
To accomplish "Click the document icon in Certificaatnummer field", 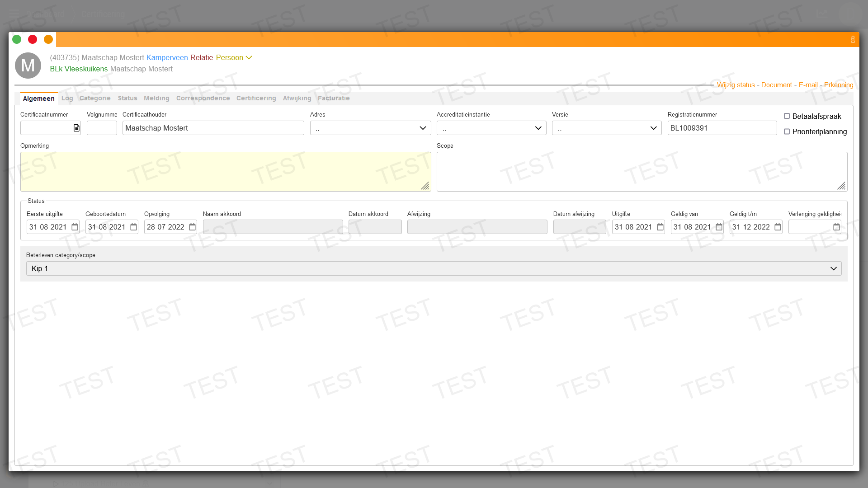I will [x=76, y=128].
